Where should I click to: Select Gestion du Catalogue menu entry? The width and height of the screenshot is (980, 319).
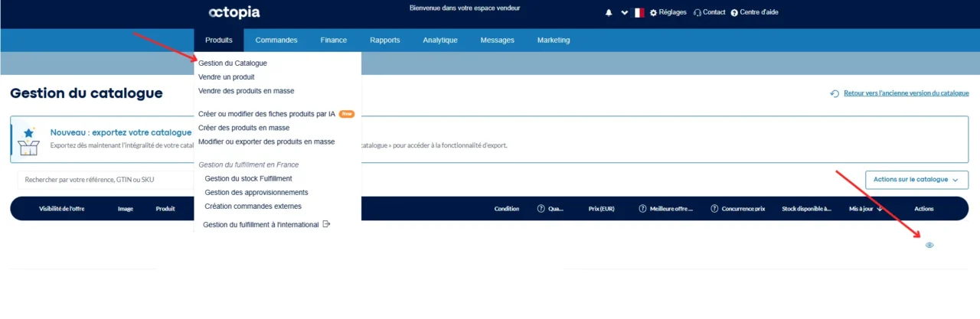(x=233, y=63)
